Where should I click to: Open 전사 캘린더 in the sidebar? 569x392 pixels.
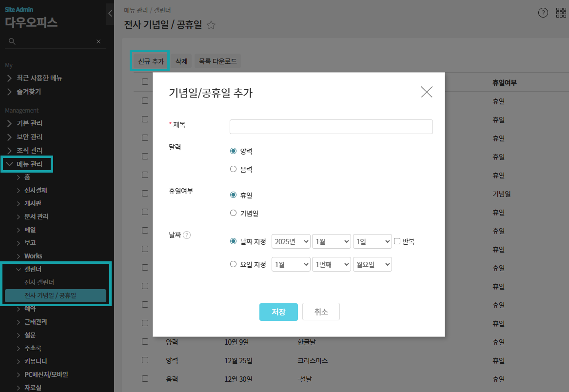[39, 282]
